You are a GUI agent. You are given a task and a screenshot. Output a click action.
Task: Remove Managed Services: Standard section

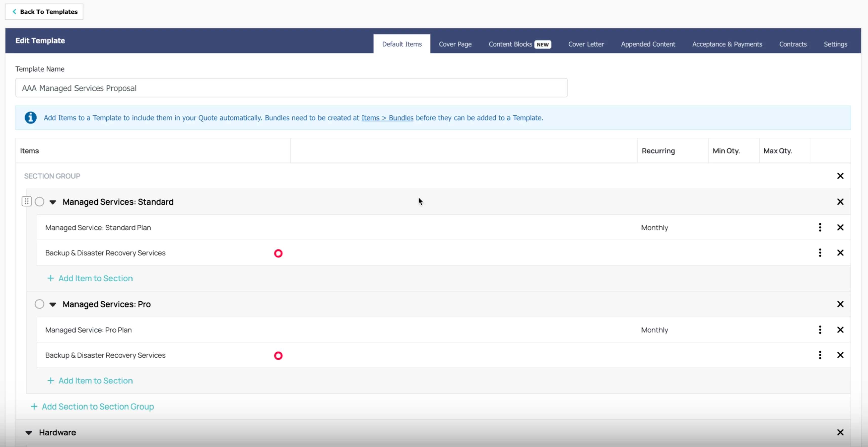(840, 202)
